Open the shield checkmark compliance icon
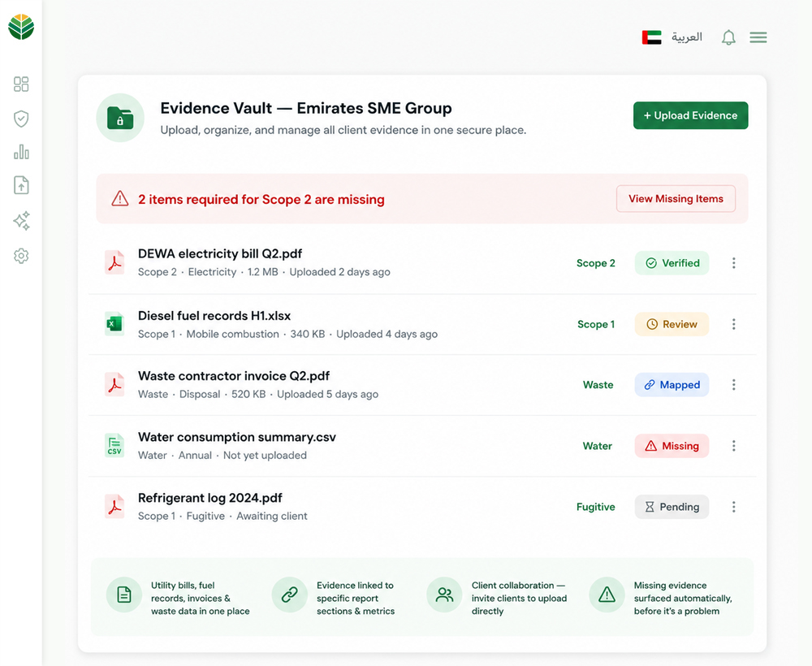 21,119
